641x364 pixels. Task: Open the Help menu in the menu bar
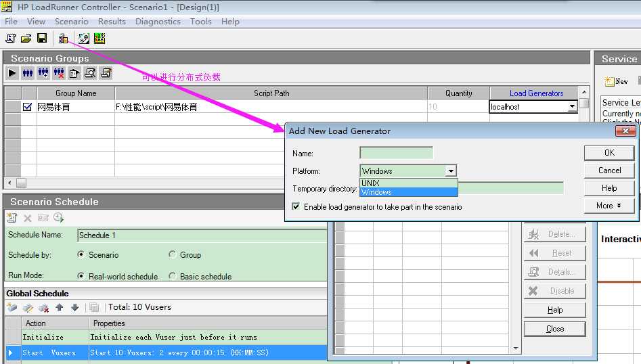click(x=230, y=22)
